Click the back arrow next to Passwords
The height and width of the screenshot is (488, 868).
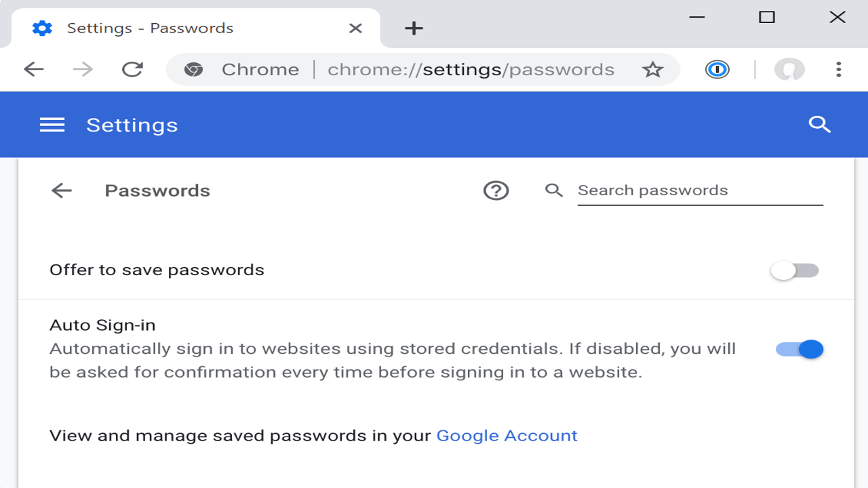tap(61, 190)
